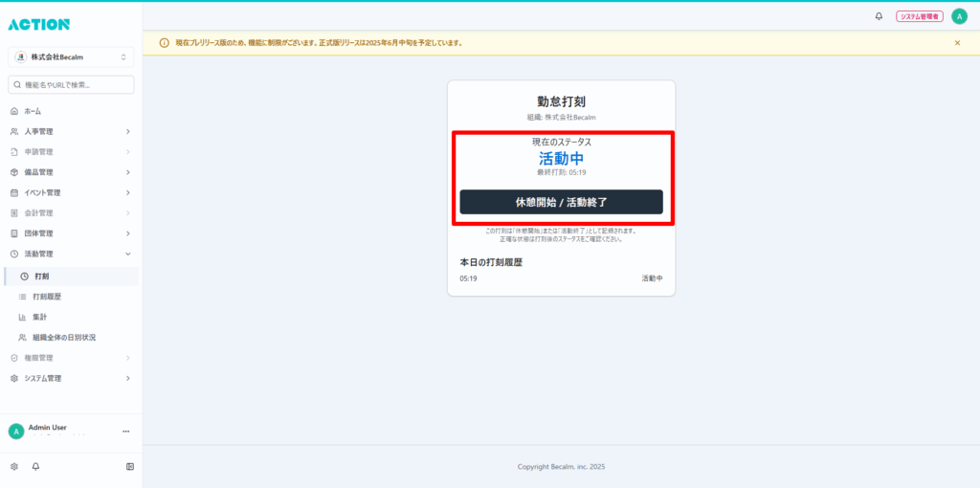The image size is (980, 488).
Task: Click the ACTION logo
Action: click(x=39, y=24)
